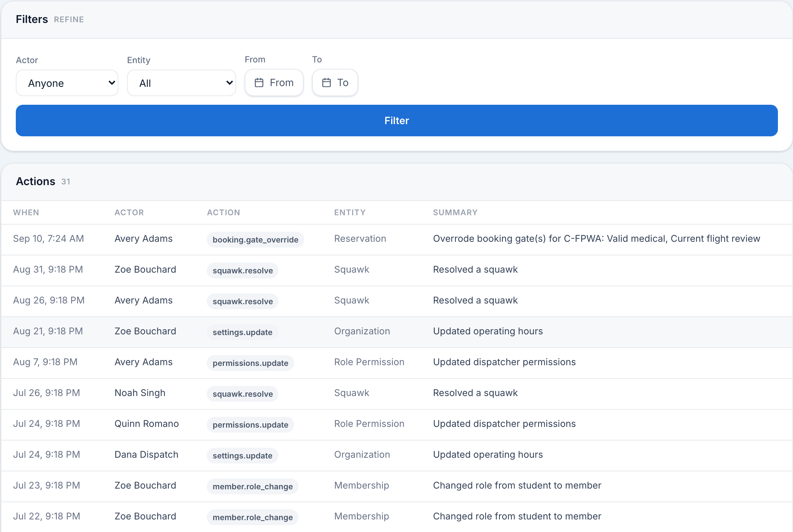Click Membership entity in Jul 23 row

362,485
